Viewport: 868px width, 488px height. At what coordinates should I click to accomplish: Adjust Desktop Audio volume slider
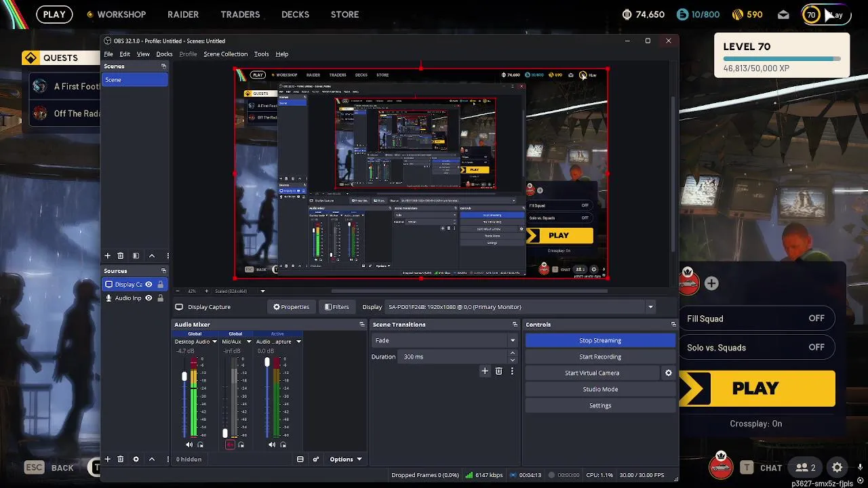[x=184, y=377]
